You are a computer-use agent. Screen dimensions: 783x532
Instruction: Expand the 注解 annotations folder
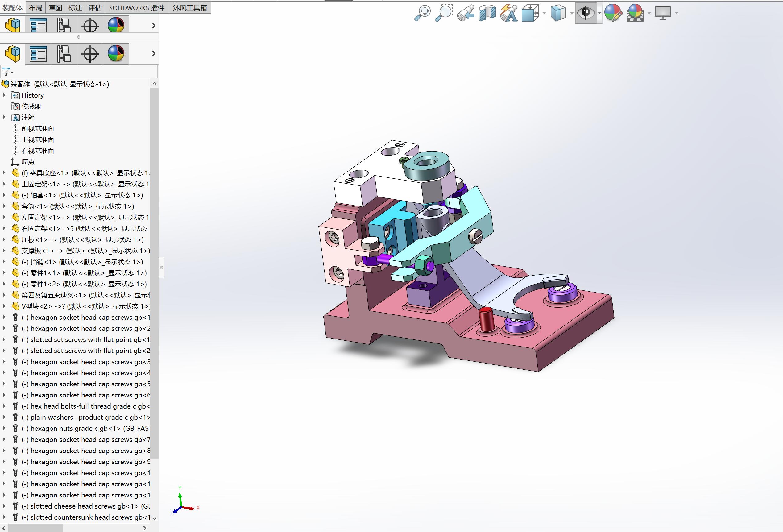pos(4,118)
